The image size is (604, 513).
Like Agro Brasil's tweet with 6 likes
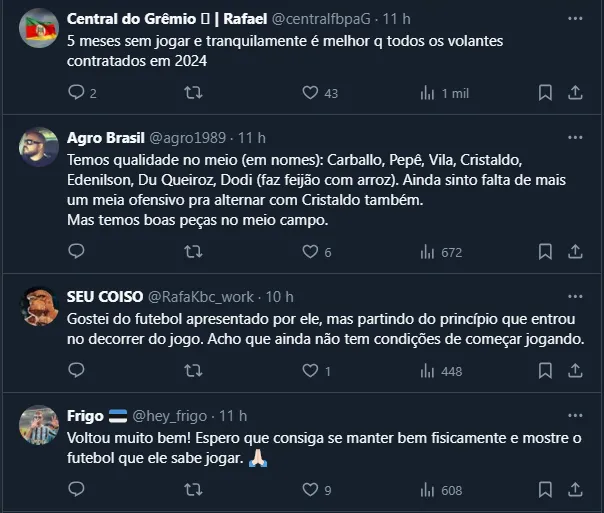(310, 253)
